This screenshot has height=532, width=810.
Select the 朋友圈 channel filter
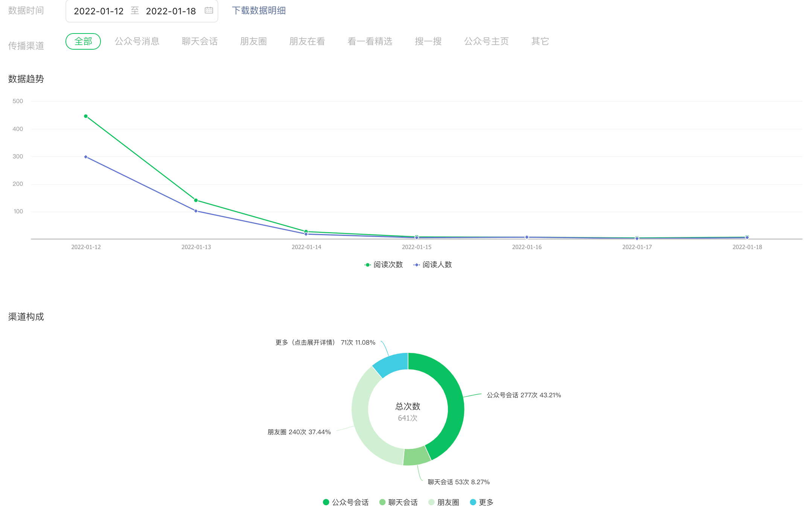coord(253,41)
